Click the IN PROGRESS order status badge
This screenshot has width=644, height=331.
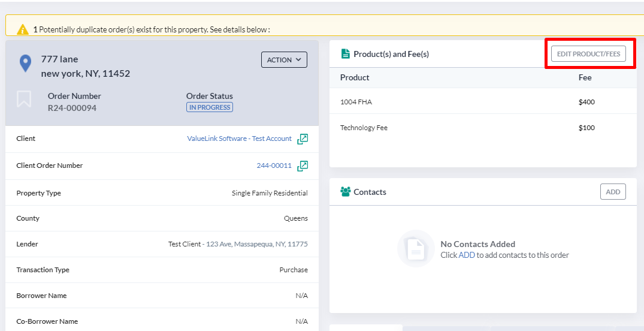[210, 107]
